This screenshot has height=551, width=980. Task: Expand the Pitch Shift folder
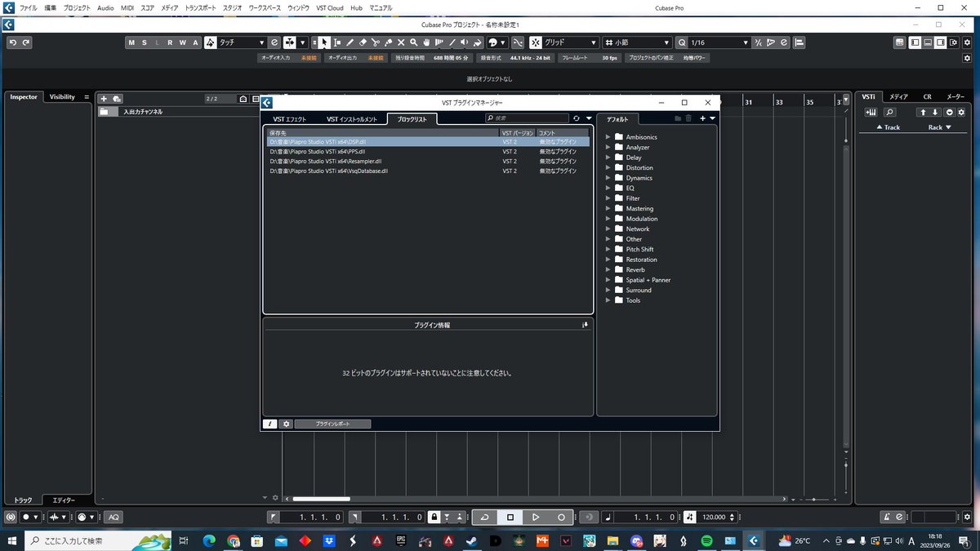pyautogui.click(x=608, y=249)
